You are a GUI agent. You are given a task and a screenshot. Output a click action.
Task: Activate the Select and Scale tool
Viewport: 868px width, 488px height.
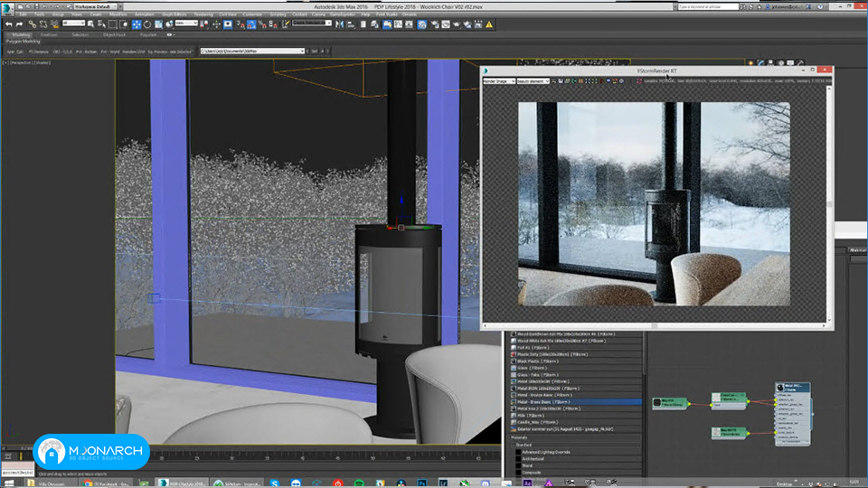pos(158,24)
